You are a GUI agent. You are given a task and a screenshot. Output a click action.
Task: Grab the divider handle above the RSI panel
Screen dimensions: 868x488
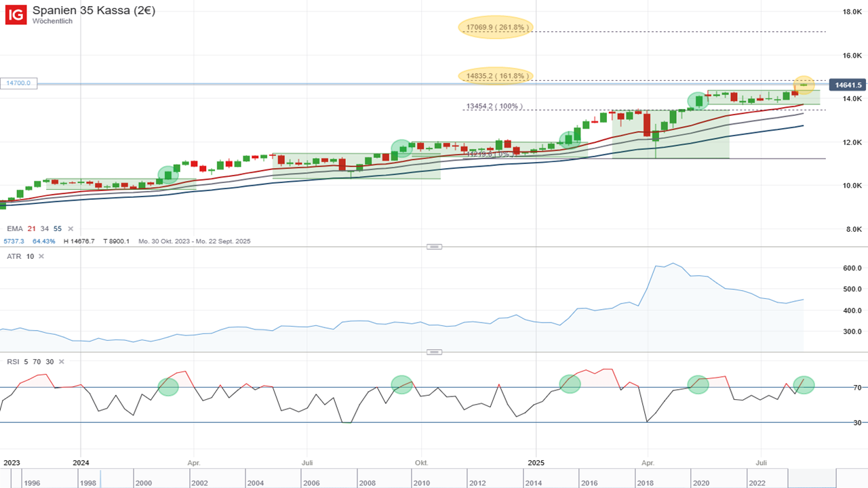point(434,352)
